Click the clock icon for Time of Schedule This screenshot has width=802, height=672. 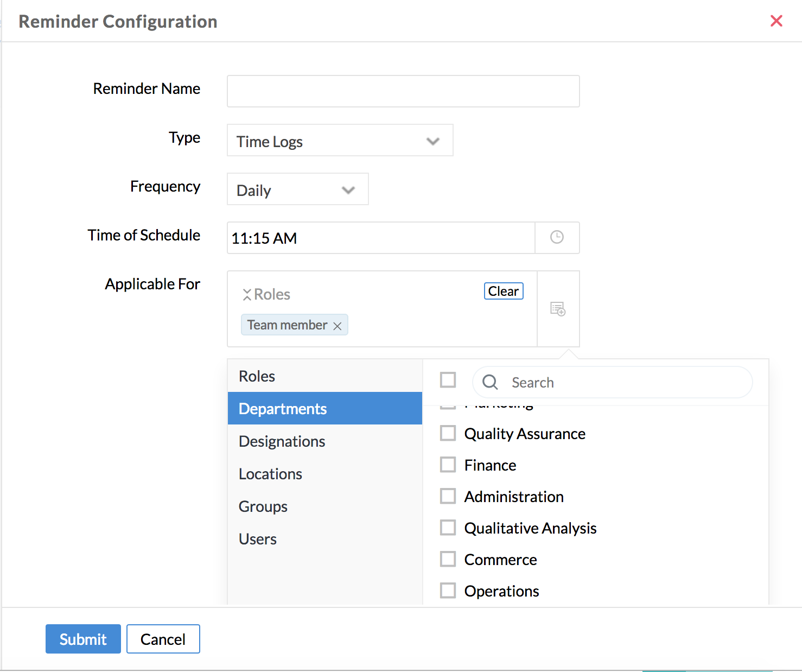pos(557,237)
